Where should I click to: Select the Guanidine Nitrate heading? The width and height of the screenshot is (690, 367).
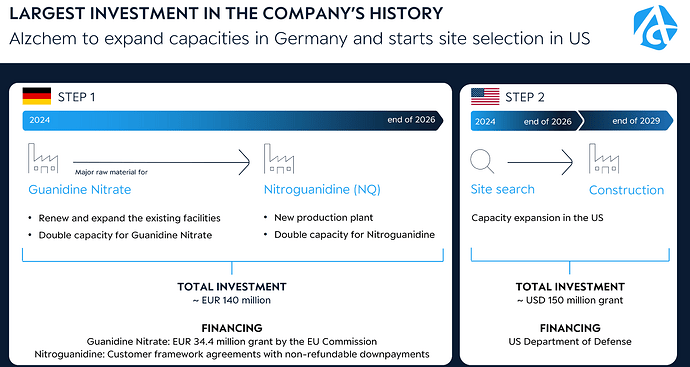click(x=80, y=190)
